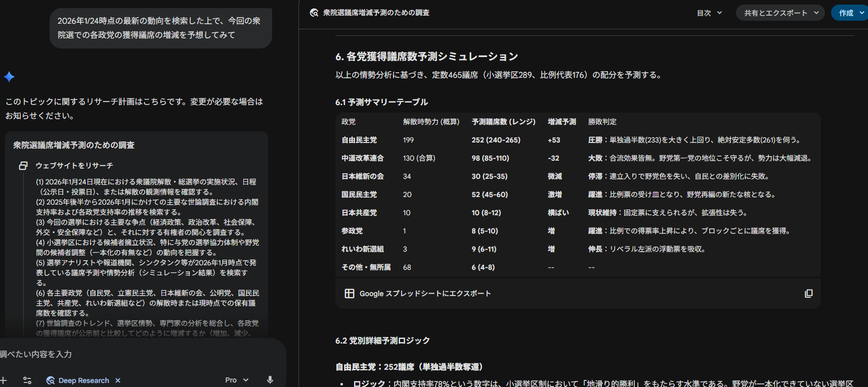Screen dimensions: 868x387
Task: Click the microphone voice input icon
Action: (x=270, y=380)
